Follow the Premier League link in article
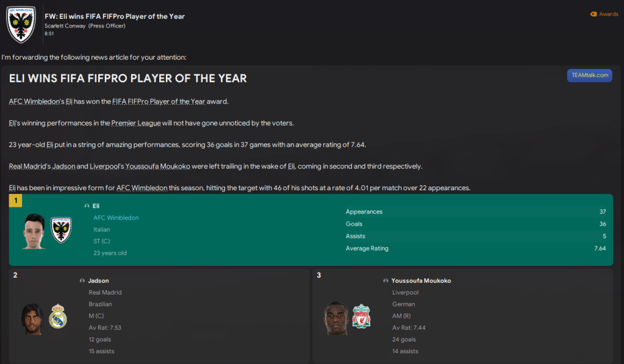This screenshot has height=364, width=624. pyautogui.click(x=136, y=123)
